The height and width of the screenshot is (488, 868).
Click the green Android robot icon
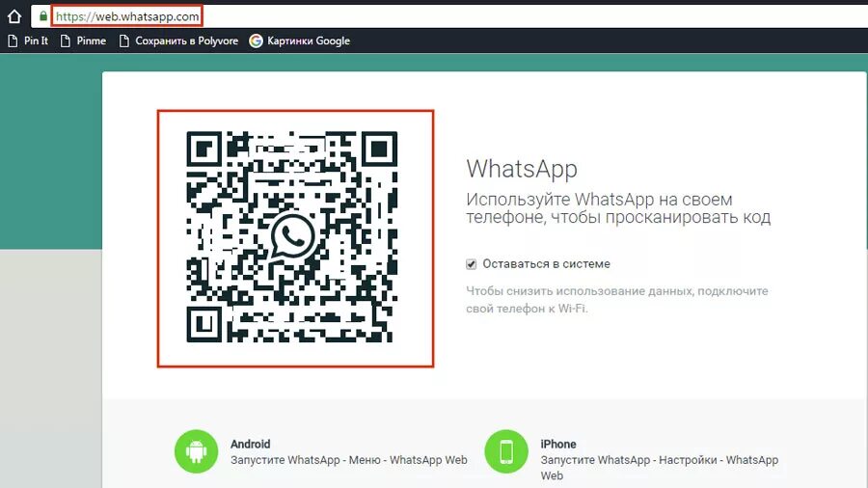click(x=196, y=451)
